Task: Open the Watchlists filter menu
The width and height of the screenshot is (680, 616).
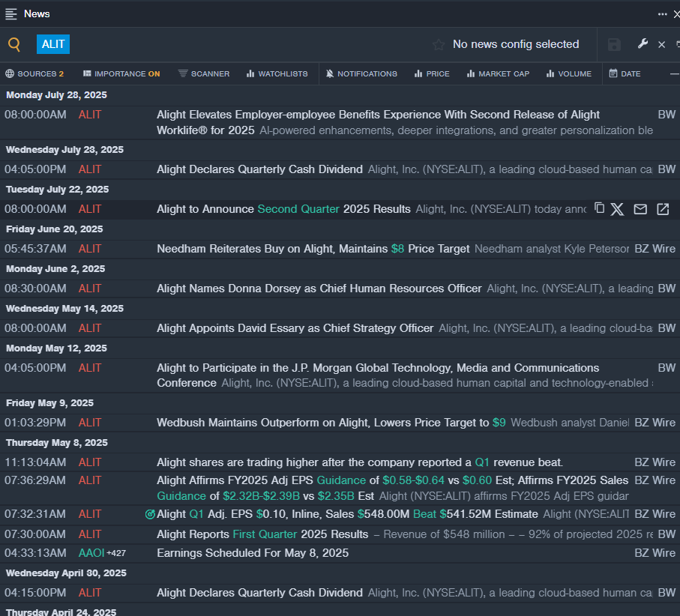Action: tap(277, 73)
